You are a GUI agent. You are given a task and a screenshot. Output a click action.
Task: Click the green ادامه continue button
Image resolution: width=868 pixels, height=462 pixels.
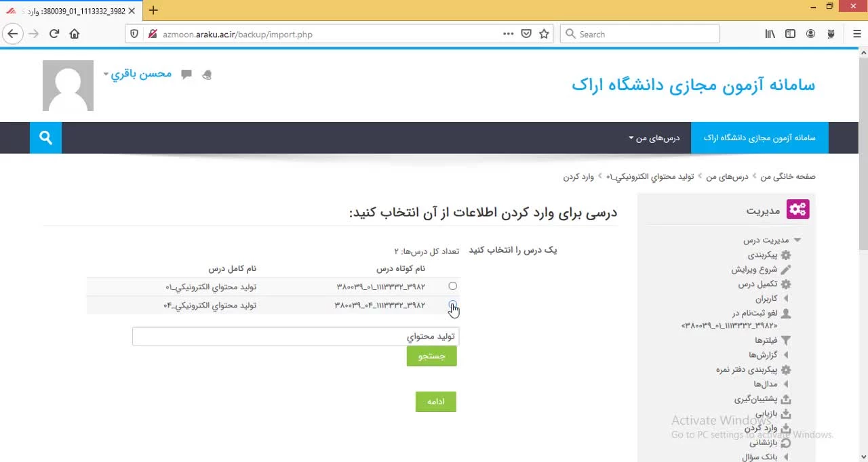point(435,402)
